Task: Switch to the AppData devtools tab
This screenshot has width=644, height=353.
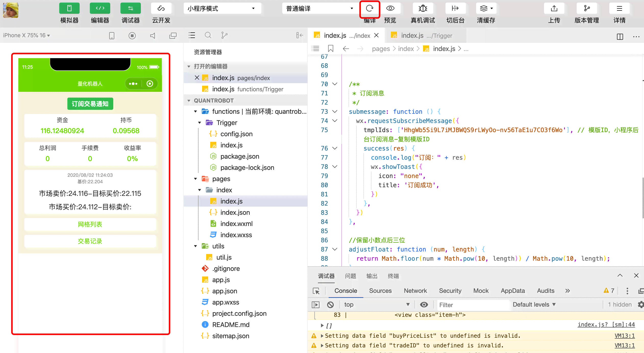Action: [x=513, y=291]
